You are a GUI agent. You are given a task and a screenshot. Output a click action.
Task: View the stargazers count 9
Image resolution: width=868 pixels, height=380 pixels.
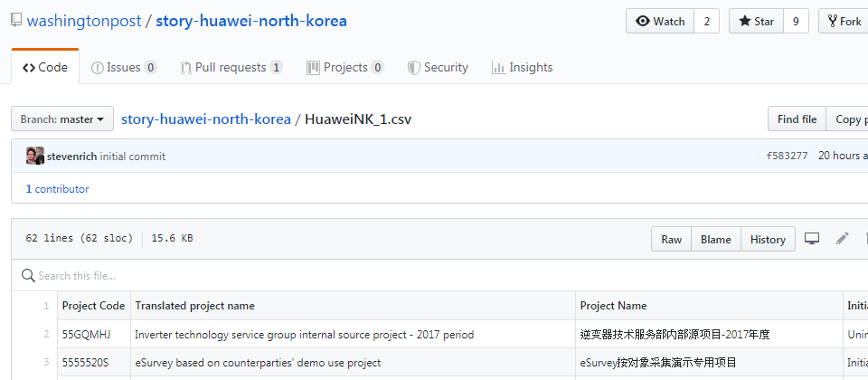[x=796, y=21]
